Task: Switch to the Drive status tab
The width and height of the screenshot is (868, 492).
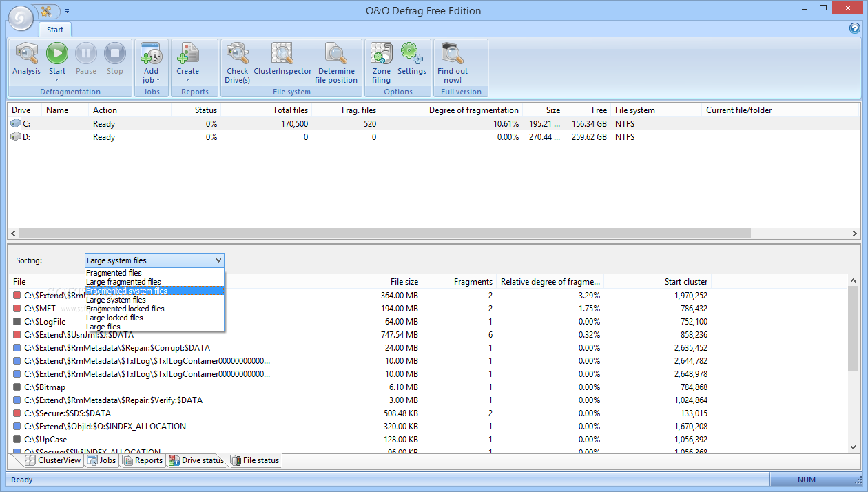Action: pyautogui.click(x=197, y=460)
